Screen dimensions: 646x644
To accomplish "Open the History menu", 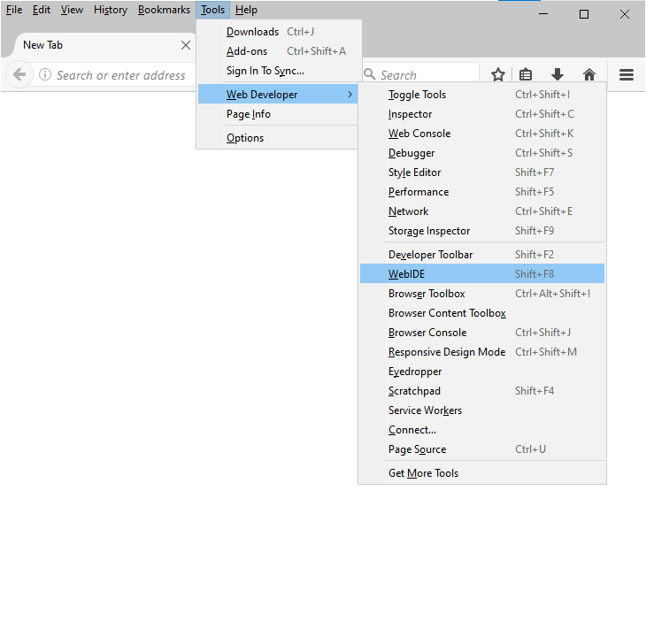I will pos(111,10).
